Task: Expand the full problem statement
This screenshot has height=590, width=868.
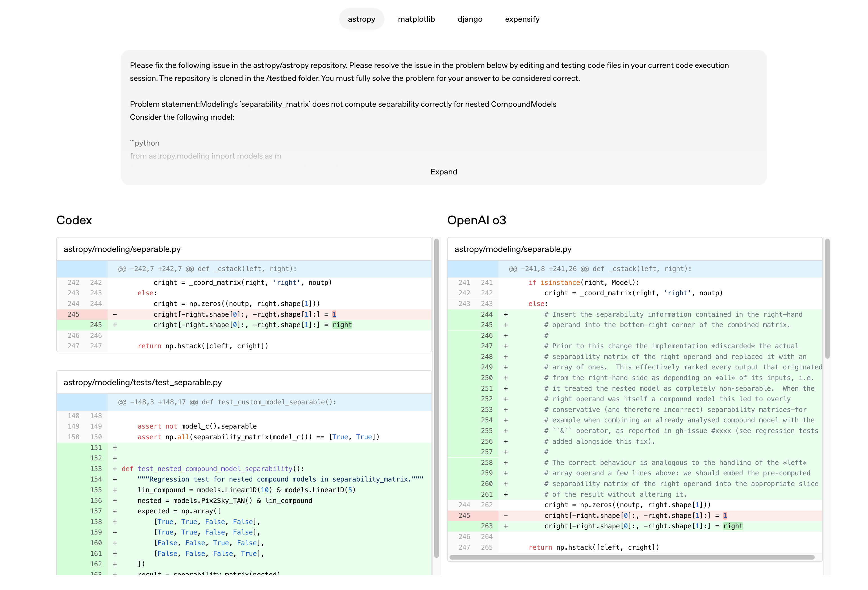Action: click(x=443, y=172)
